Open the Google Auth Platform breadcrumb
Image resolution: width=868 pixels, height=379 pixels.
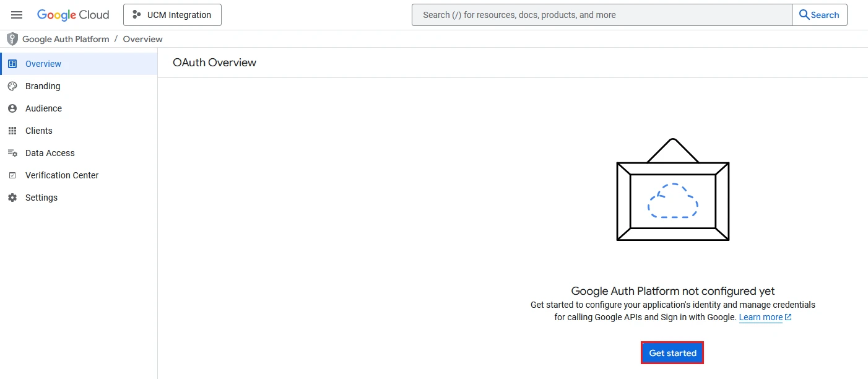pyautogui.click(x=66, y=39)
